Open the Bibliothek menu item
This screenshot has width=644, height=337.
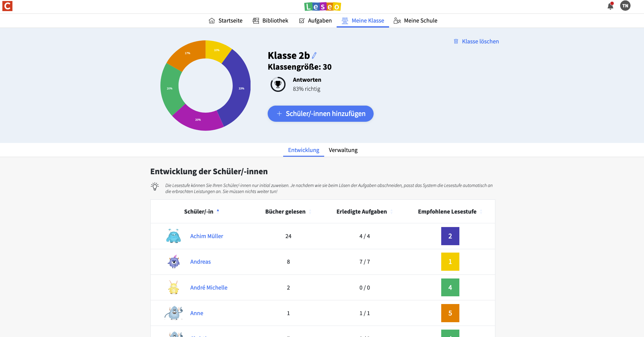[x=270, y=21]
